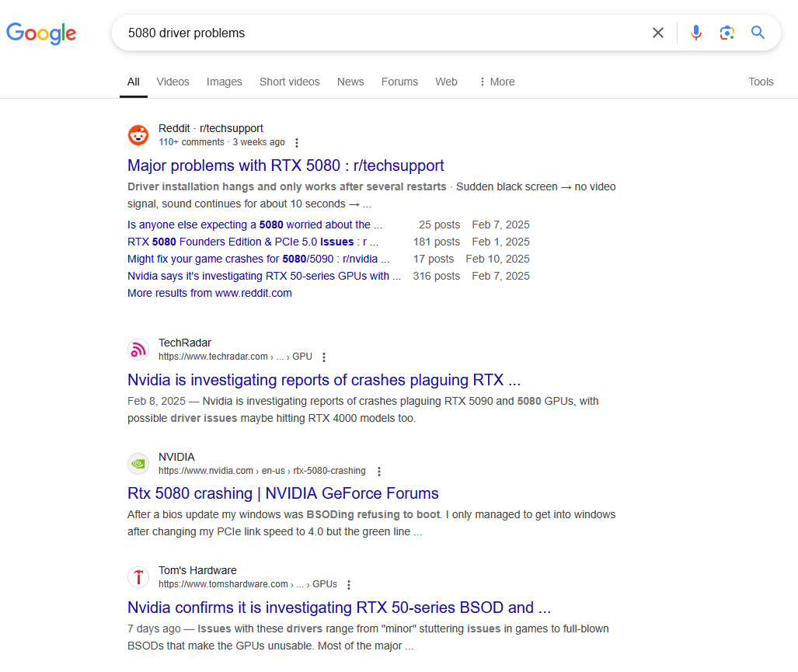Click the NVIDIA favicon
The image size is (798, 672).
138,464
